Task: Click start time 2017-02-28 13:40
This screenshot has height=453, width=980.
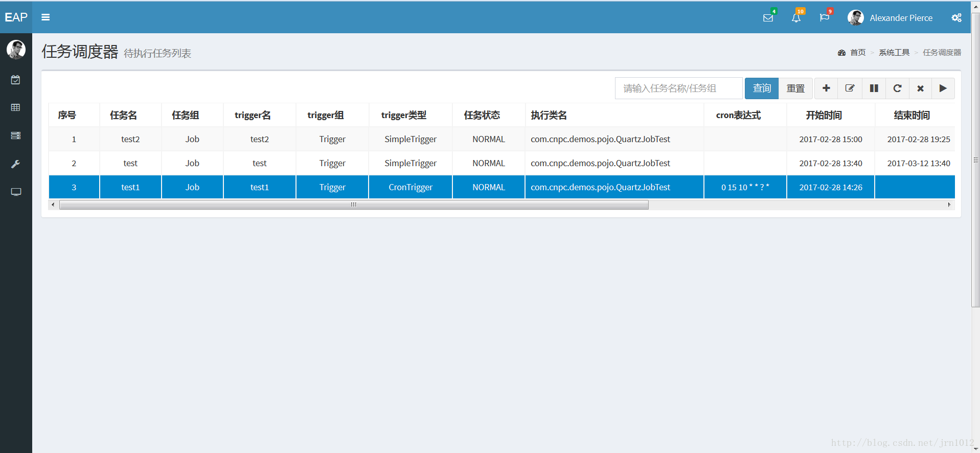Action: (831, 163)
